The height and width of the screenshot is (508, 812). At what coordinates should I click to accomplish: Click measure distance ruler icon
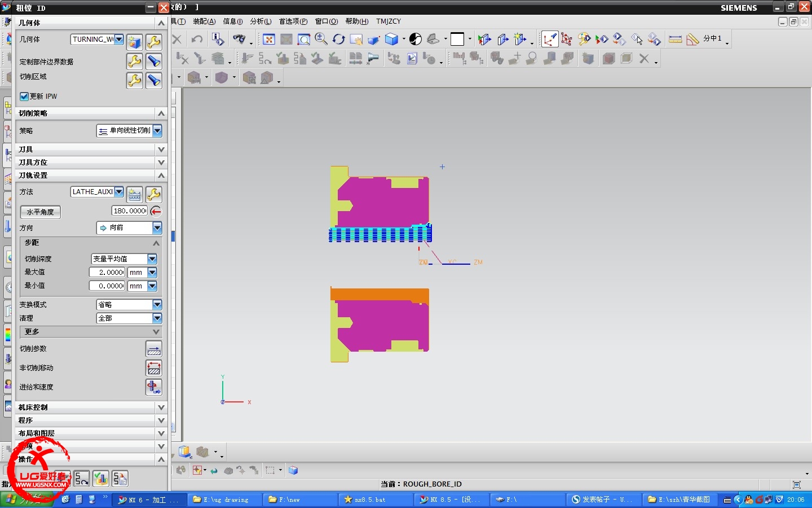(x=675, y=39)
